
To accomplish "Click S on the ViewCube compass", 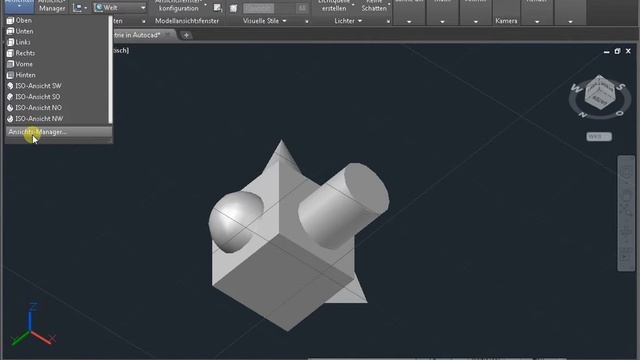I will click(621, 87).
